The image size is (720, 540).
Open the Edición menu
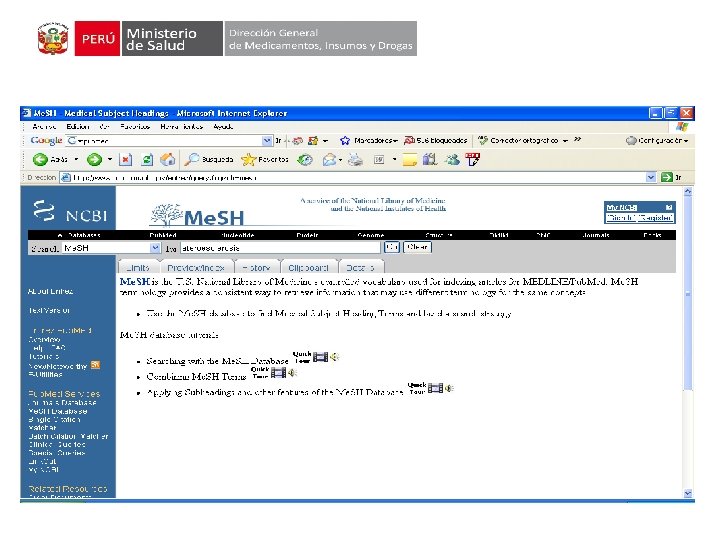click(x=78, y=127)
